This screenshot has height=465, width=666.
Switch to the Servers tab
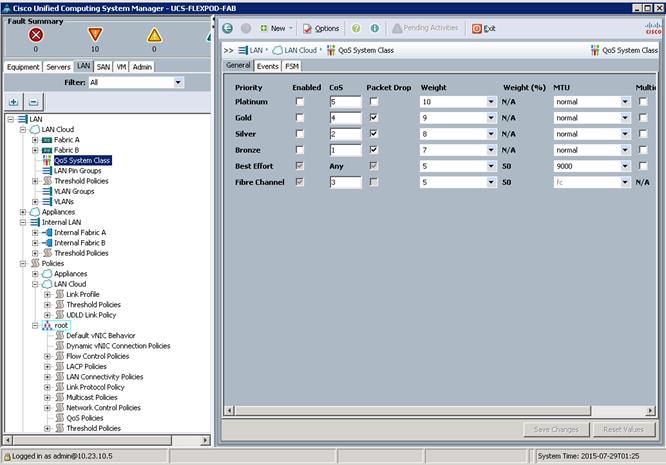point(58,67)
